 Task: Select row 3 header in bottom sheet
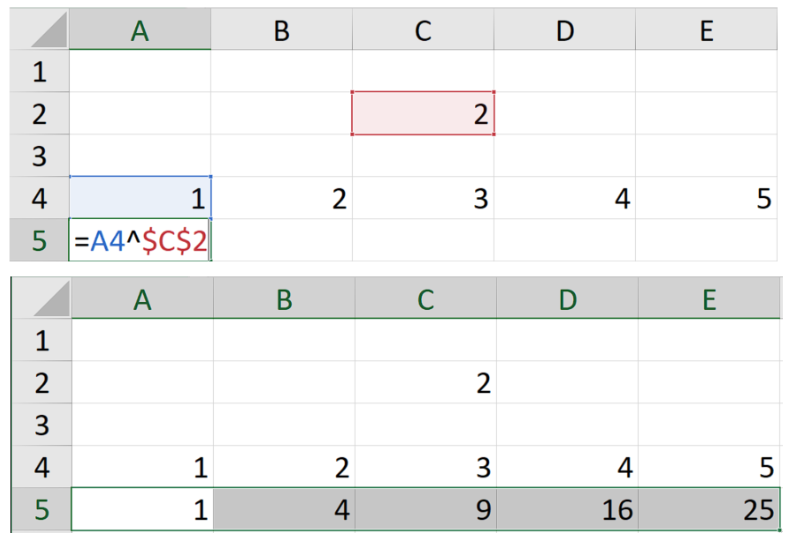tap(41, 425)
